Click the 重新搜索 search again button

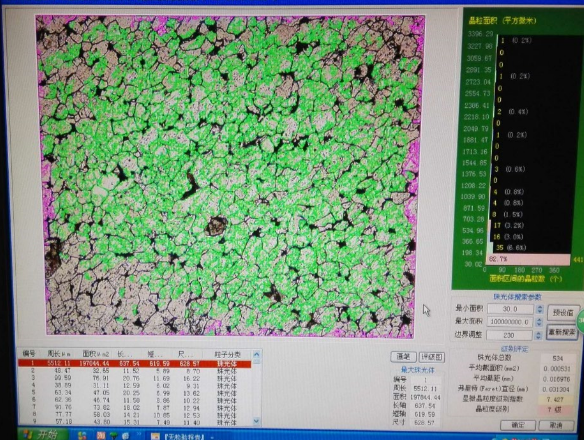pos(562,332)
